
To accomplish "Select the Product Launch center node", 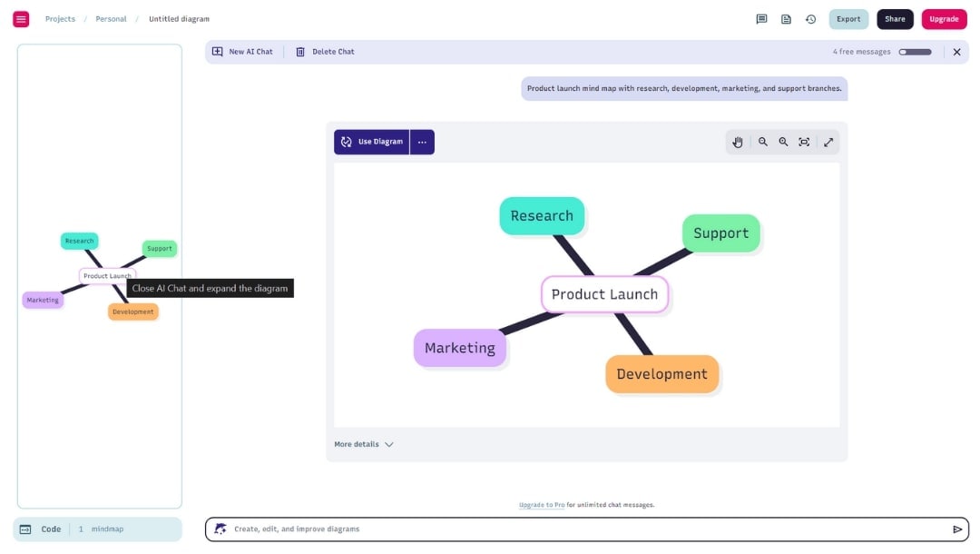I will tap(604, 294).
